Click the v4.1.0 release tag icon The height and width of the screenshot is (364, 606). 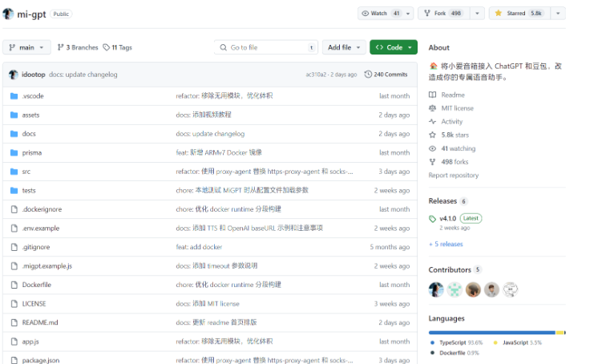(433, 219)
